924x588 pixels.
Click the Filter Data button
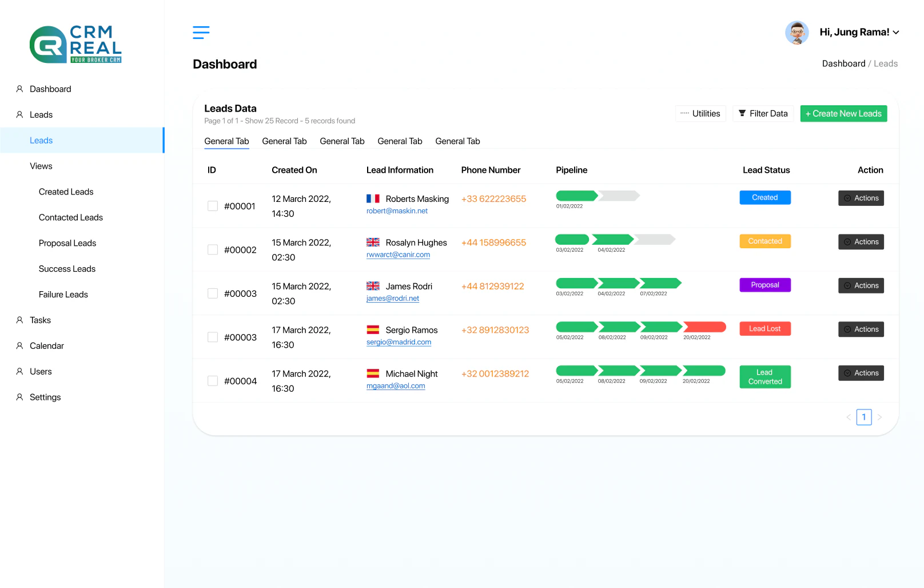763,113
